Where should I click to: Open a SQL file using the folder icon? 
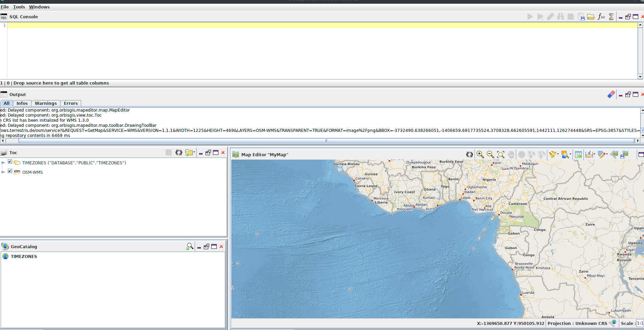[x=591, y=17]
